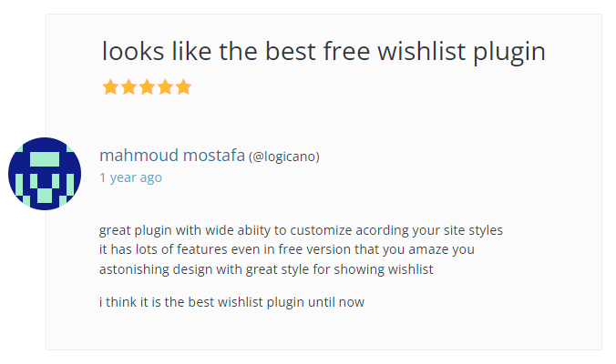Click the fourth rating star
616x364 pixels.
[165, 87]
